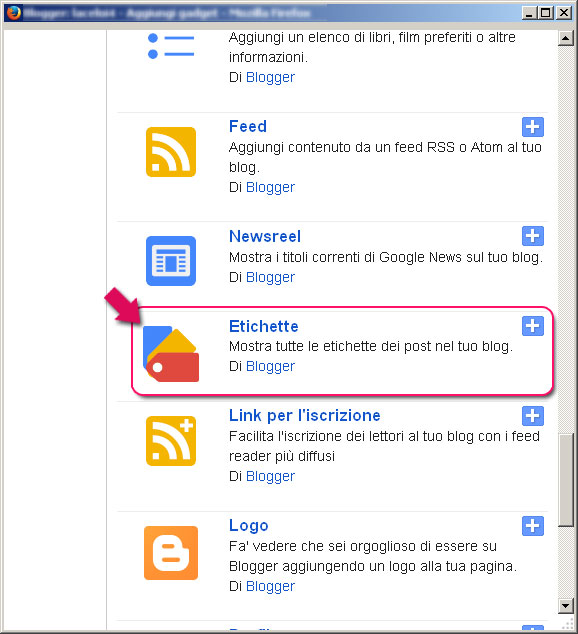Image resolution: width=578 pixels, height=634 pixels.
Task: Click the scrollbar up arrow
Action: [566, 38]
